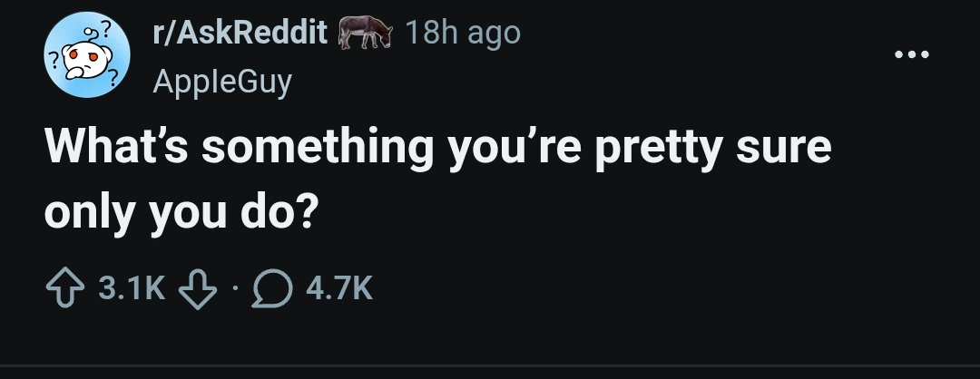Image resolution: width=980 pixels, height=379 pixels.
Task: Open the 4.7K comments count
Action: pos(340,288)
